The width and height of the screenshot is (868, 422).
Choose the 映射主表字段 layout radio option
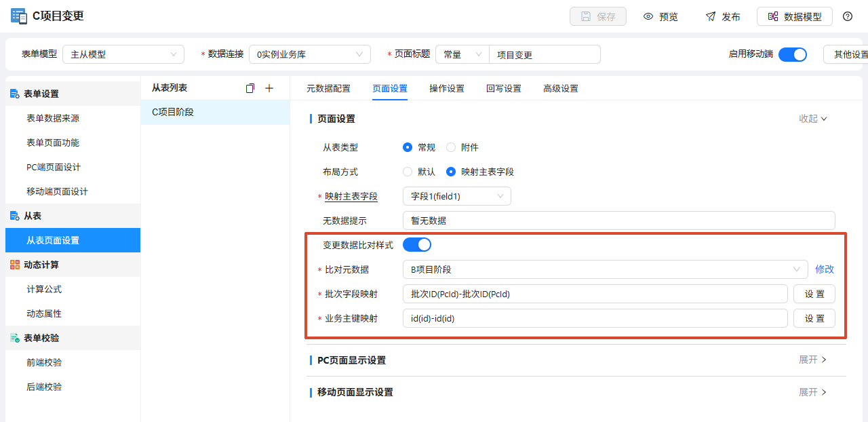(451, 172)
